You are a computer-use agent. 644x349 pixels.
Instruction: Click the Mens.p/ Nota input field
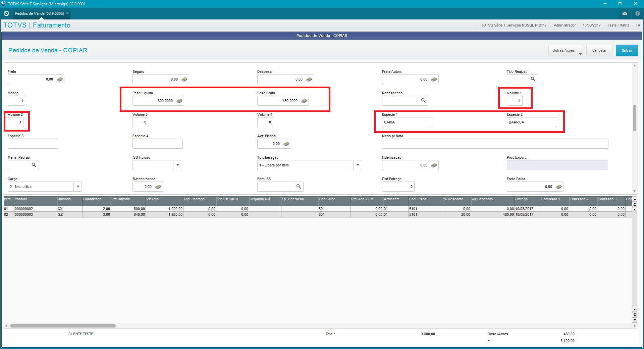coord(495,144)
